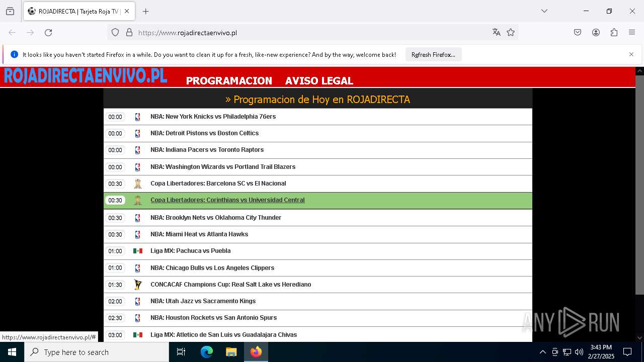Viewport: 644px width, 362px height.
Task: Click the page vertical scrollbar thumb
Action: pos(639,185)
